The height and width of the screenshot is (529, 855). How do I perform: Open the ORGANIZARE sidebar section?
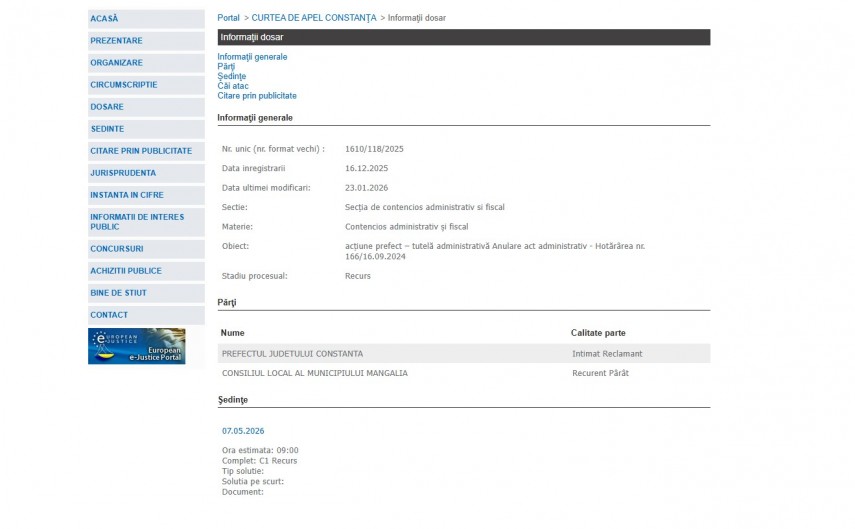[116, 63]
